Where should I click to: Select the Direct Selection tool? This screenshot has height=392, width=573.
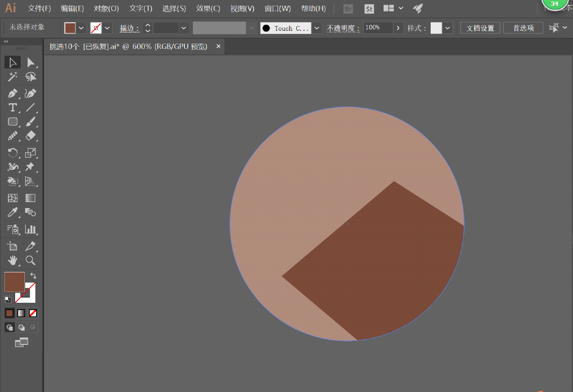[x=30, y=62]
